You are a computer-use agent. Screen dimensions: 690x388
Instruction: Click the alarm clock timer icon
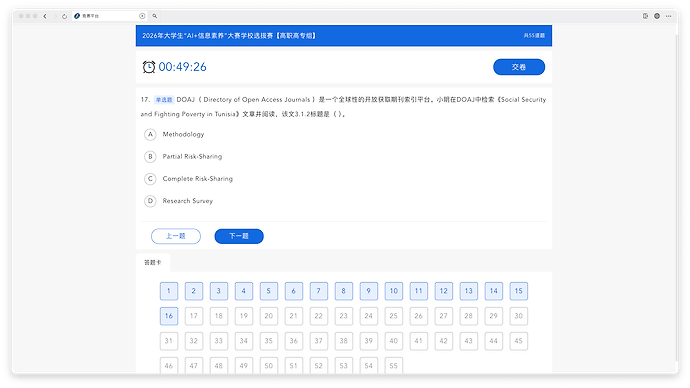pyautogui.click(x=149, y=67)
